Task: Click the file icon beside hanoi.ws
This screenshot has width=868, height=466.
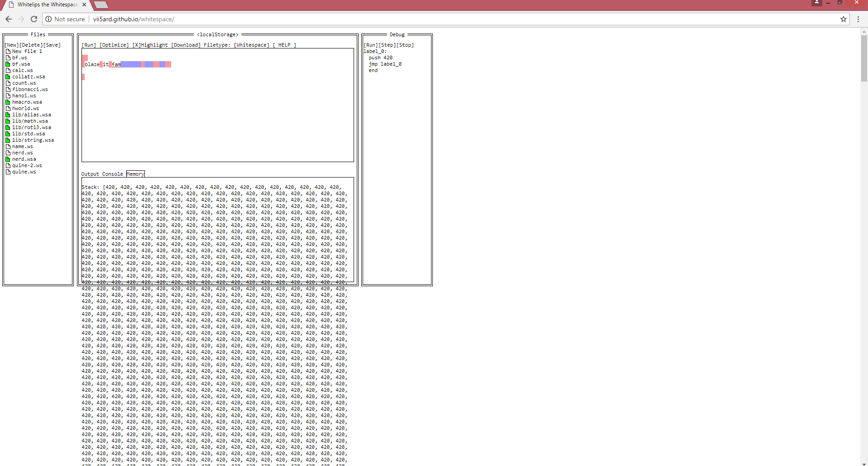Action: tap(8, 96)
